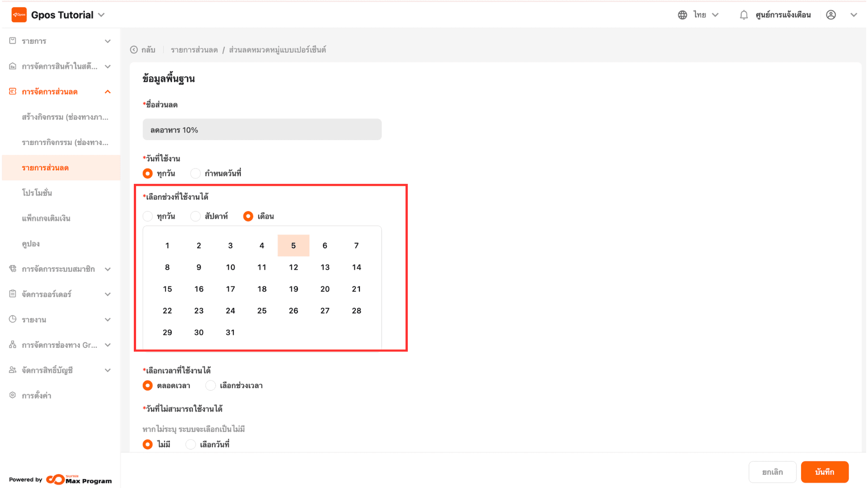Select the เลือกช่วงเวลา radio option
This screenshot has height=488, width=868.
click(211, 385)
